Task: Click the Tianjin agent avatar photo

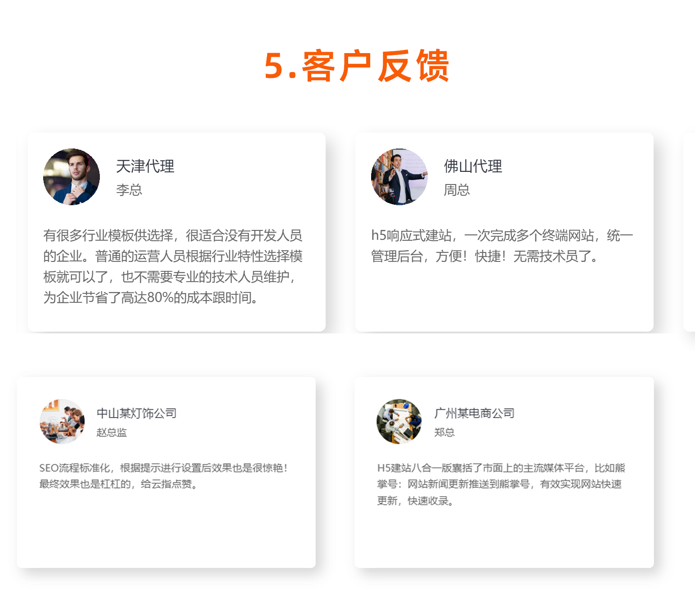Action: 72,177
